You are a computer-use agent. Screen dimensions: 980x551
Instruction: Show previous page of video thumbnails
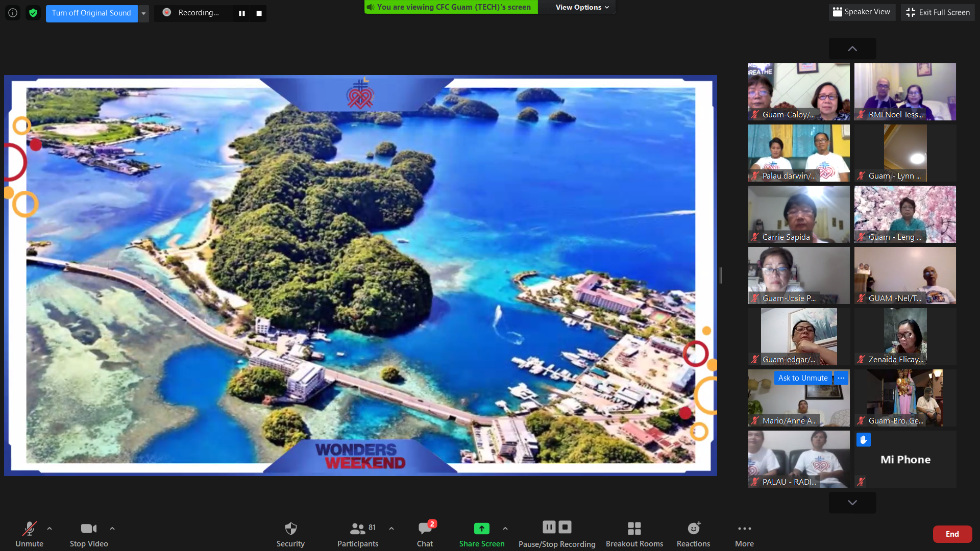pos(852,48)
